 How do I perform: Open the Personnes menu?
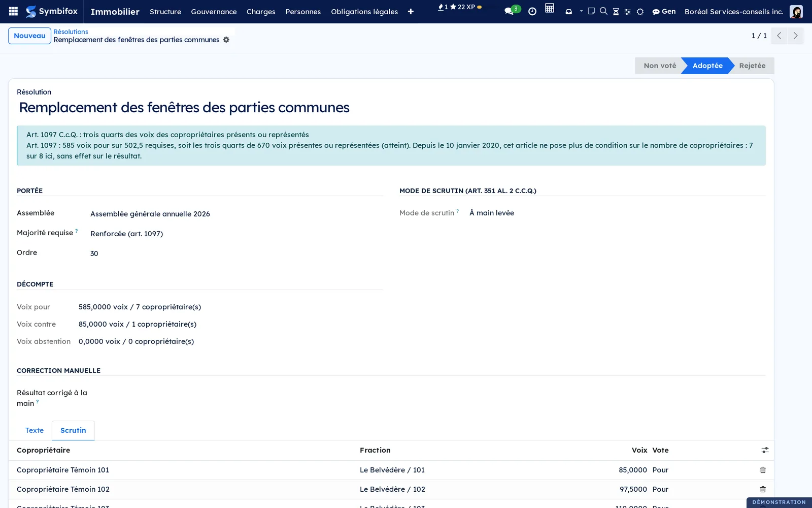[303, 12]
